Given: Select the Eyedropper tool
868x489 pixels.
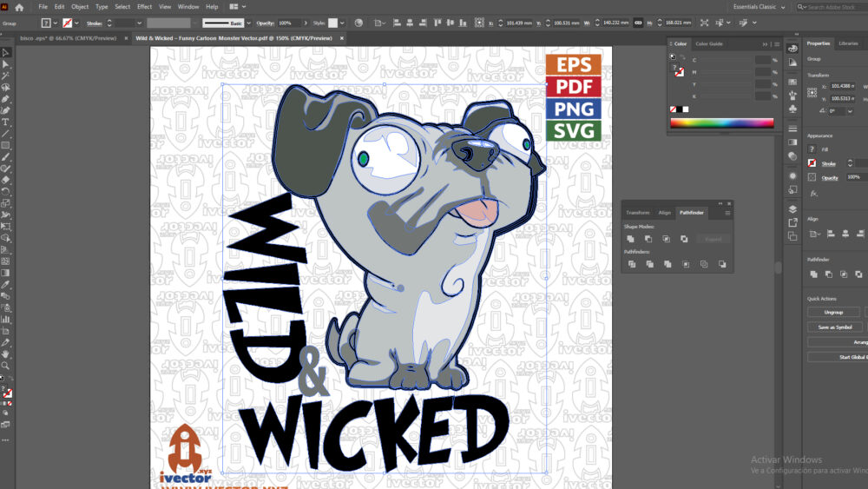Looking at the screenshot, I should (5, 284).
